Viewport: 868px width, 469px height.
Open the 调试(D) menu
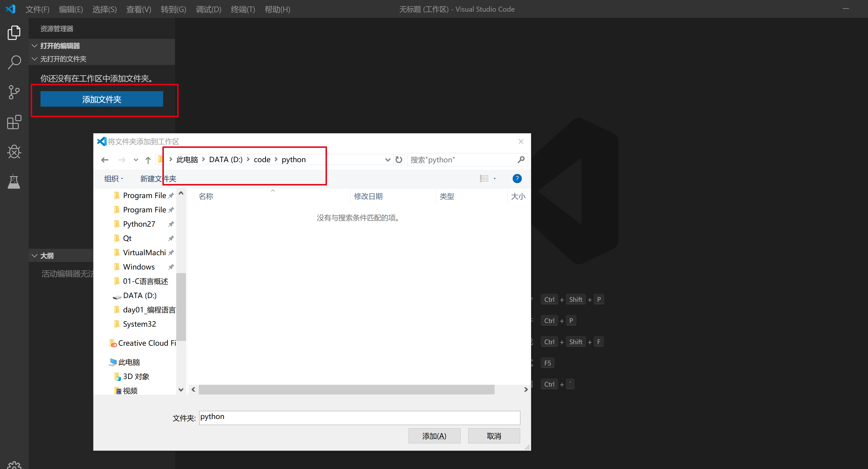click(x=209, y=9)
